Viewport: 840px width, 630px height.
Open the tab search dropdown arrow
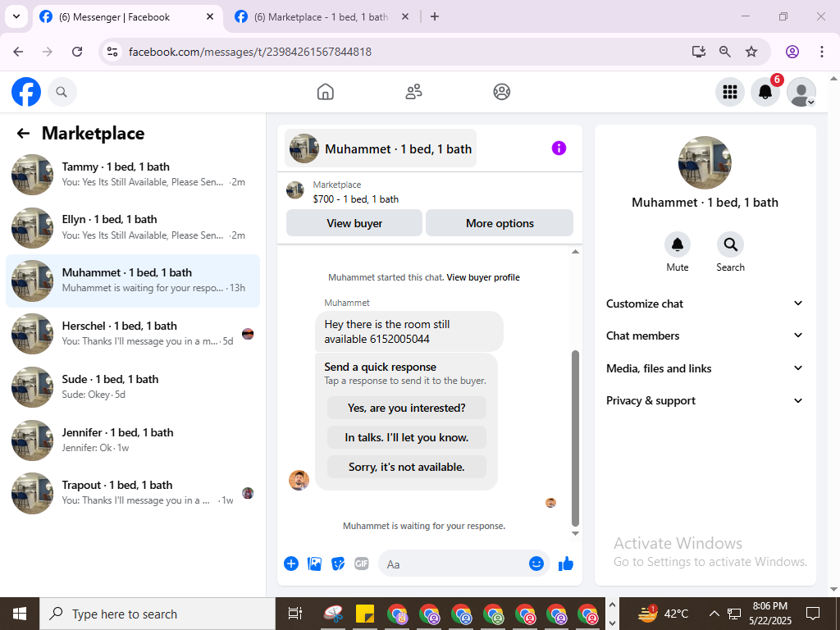(x=16, y=16)
